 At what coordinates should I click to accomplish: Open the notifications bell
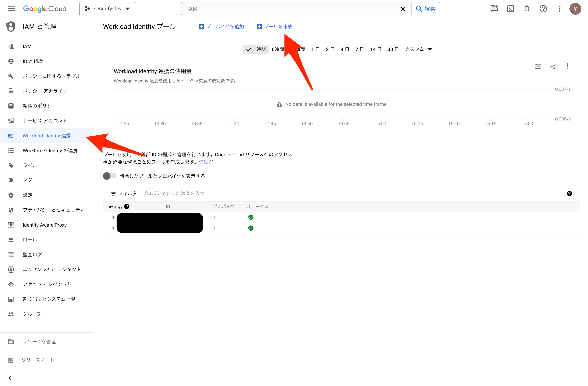point(527,9)
